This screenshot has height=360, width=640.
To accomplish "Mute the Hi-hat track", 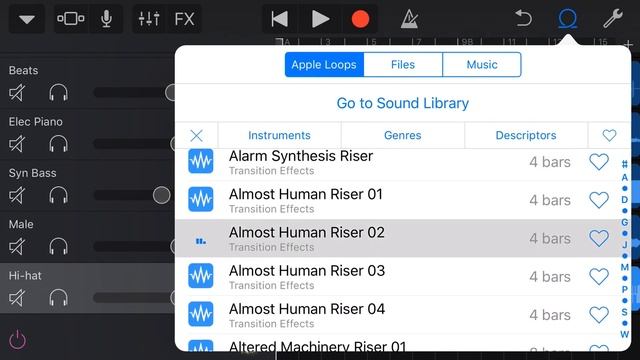I will (17, 298).
